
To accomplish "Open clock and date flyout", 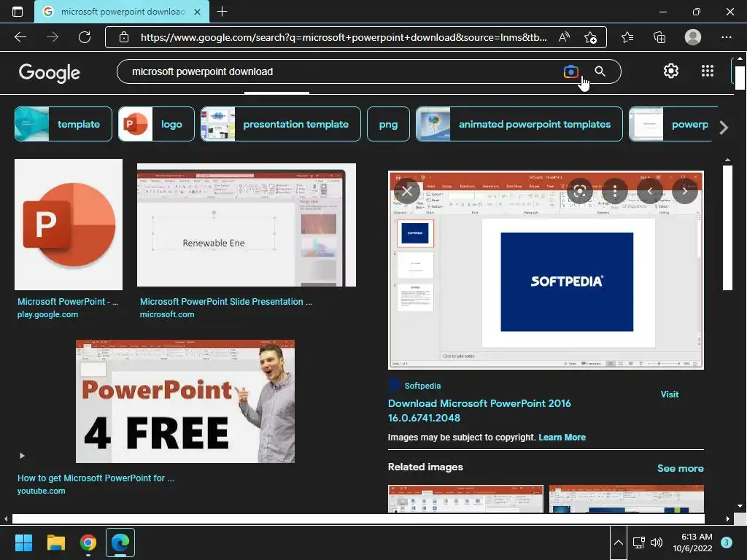I will coord(692,542).
